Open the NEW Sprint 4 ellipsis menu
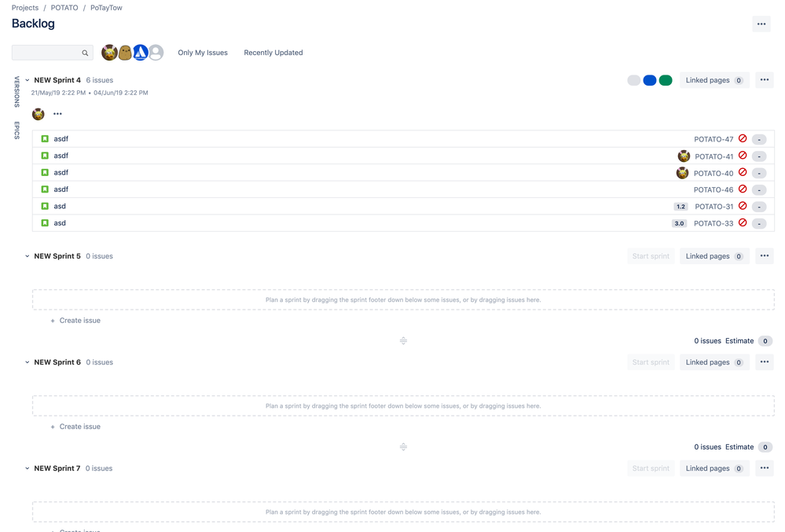The width and height of the screenshot is (785, 532). click(x=764, y=79)
